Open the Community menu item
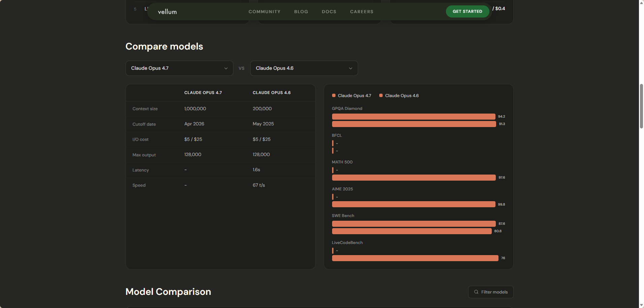 pos(264,11)
